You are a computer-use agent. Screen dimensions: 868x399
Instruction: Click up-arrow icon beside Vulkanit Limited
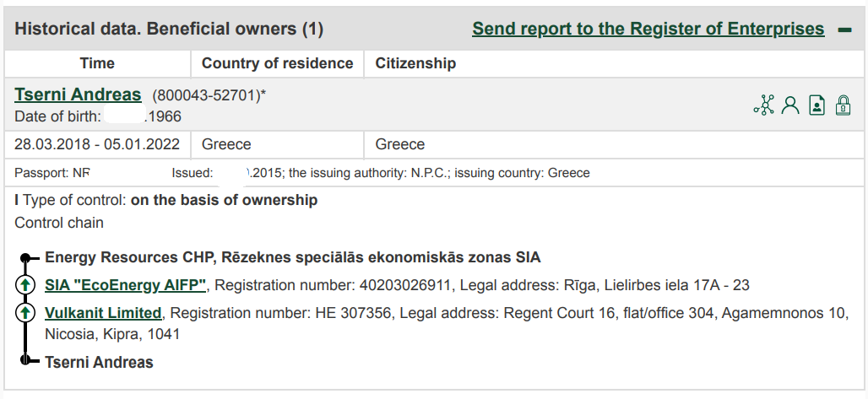pos(24,313)
